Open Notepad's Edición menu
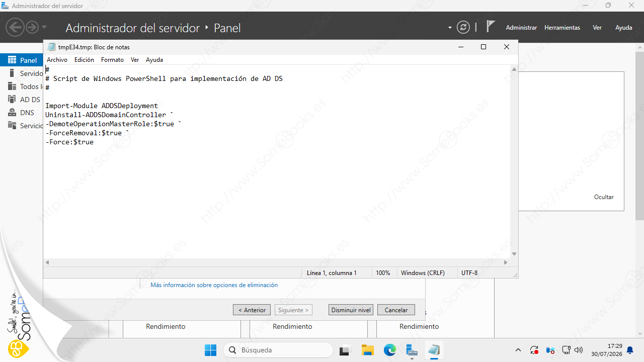Image resolution: width=644 pixels, height=362 pixels. click(x=84, y=59)
